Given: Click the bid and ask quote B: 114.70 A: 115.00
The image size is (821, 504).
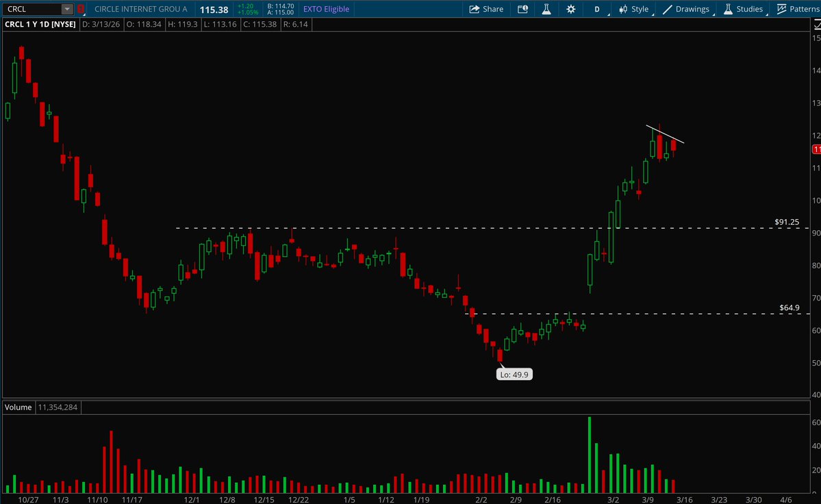Looking at the screenshot, I should coord(281,9).
